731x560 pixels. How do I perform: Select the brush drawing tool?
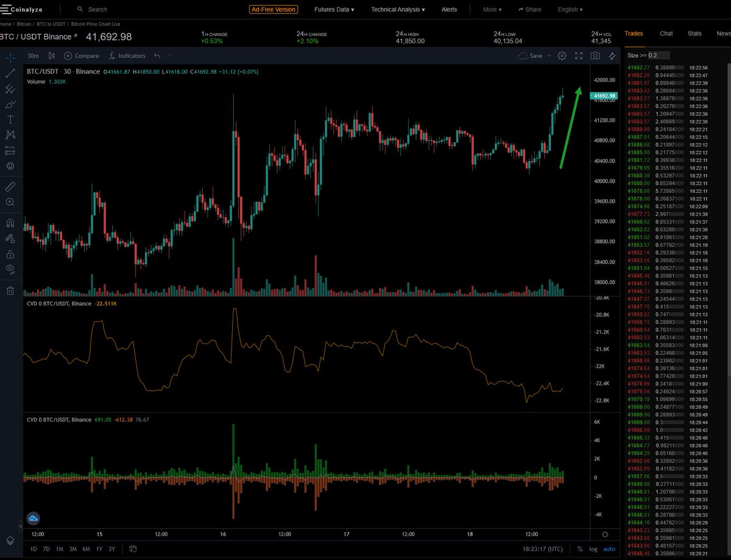[10, 104]
